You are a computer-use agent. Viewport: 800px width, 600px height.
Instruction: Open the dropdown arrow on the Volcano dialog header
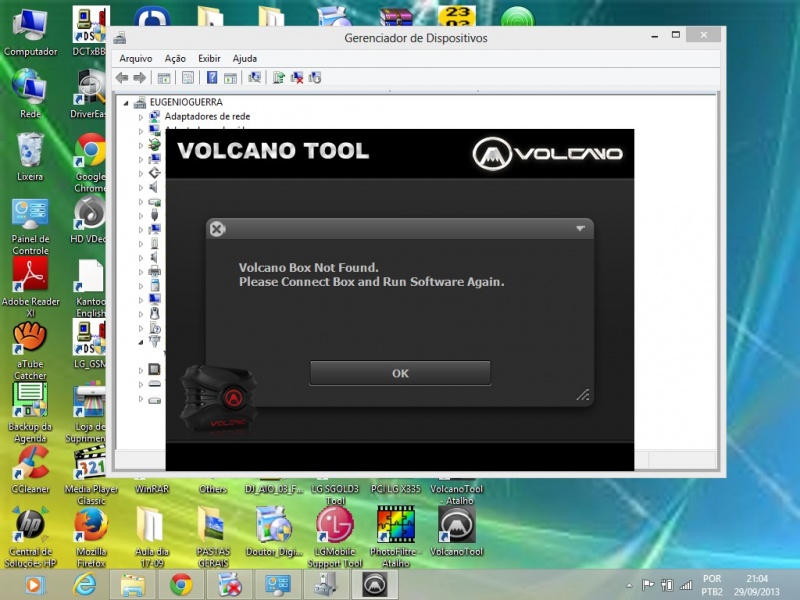click(x=580, y=229)
